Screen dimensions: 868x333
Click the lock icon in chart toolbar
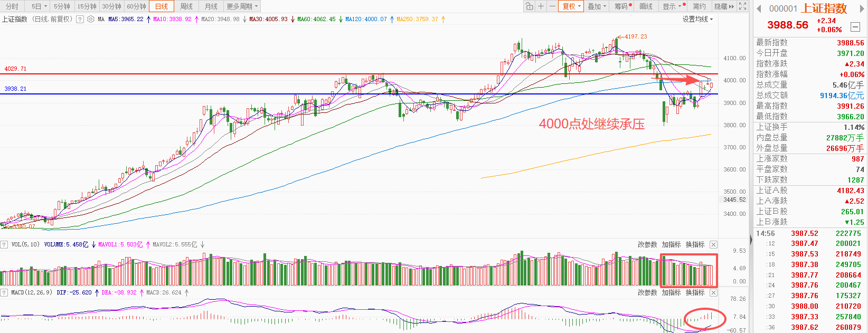(x=530, y=6)
